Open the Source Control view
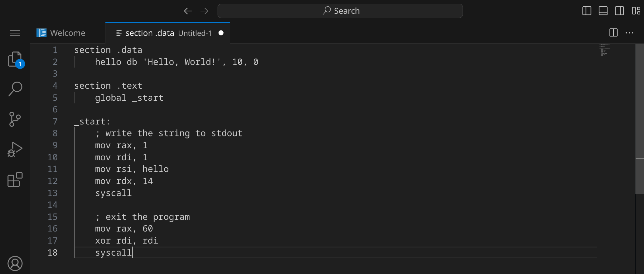 15,119
